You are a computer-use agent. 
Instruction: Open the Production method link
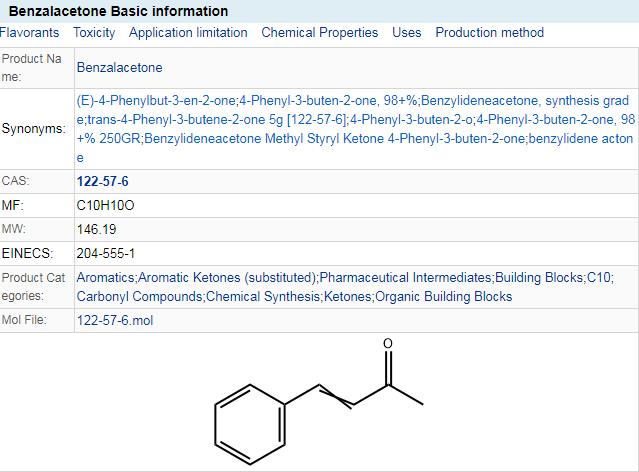(x=490, y=32)
